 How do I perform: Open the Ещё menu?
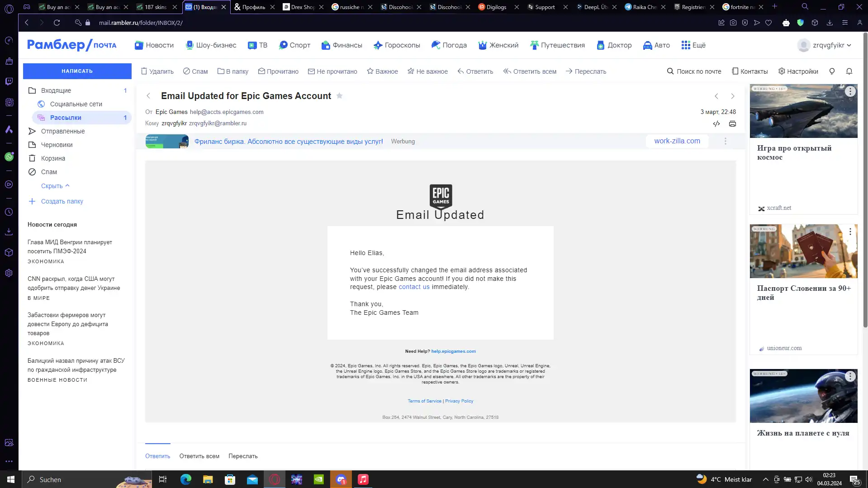click(693, 45)
